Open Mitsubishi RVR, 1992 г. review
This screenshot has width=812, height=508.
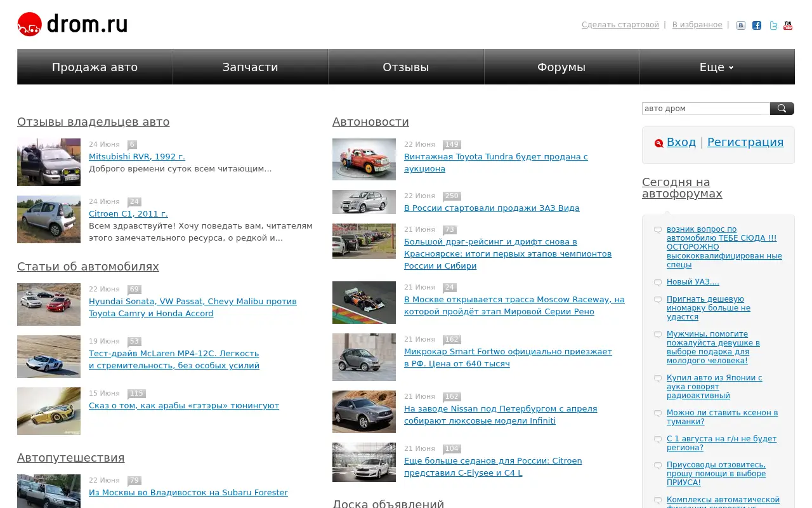pos(137,156)
